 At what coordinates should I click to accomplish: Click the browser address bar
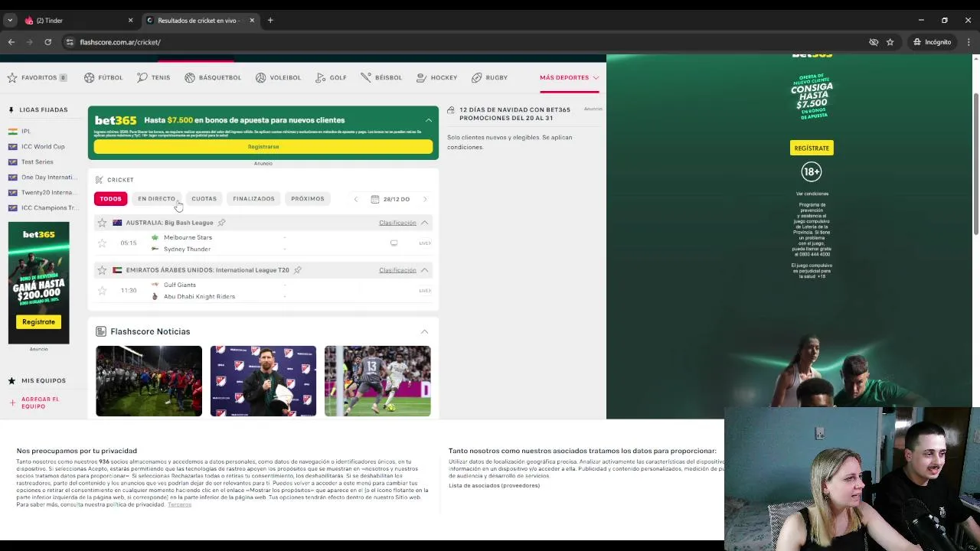459,42
